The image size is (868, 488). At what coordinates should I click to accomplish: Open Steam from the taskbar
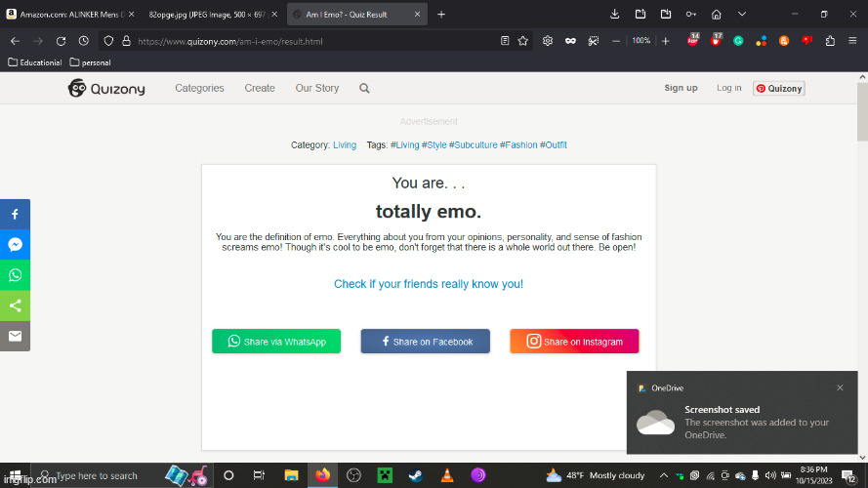416,475
